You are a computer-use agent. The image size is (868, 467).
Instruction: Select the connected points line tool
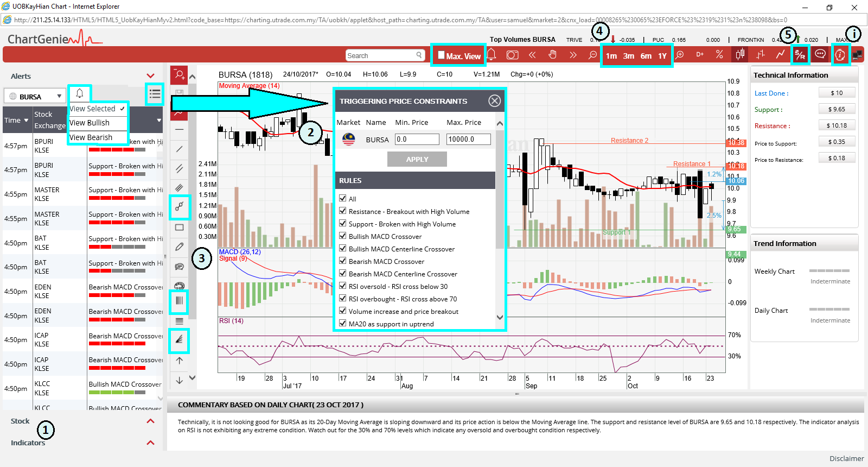pyautogui.click(x=179, y=206)
